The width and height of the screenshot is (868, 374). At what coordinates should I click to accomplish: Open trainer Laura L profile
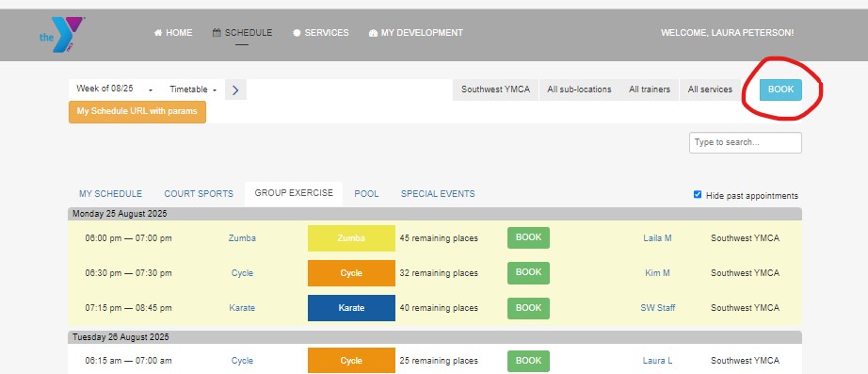pyautogui.click(x=658, y=361)
